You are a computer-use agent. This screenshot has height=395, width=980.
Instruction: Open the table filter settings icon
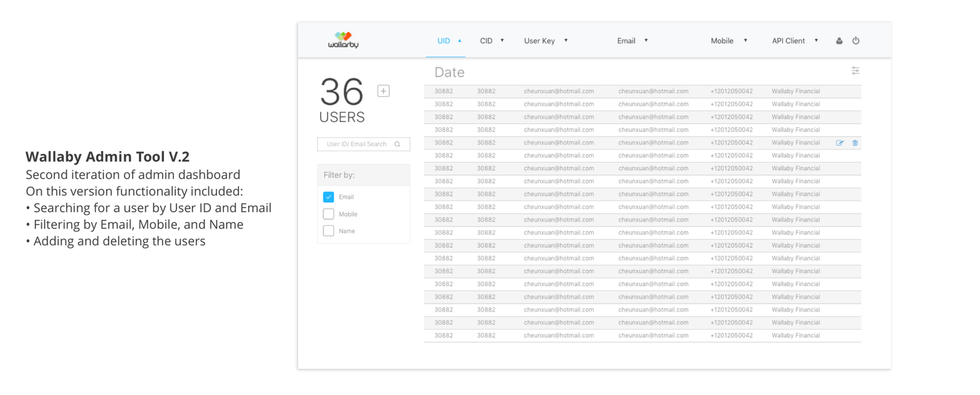coord(855,71)
